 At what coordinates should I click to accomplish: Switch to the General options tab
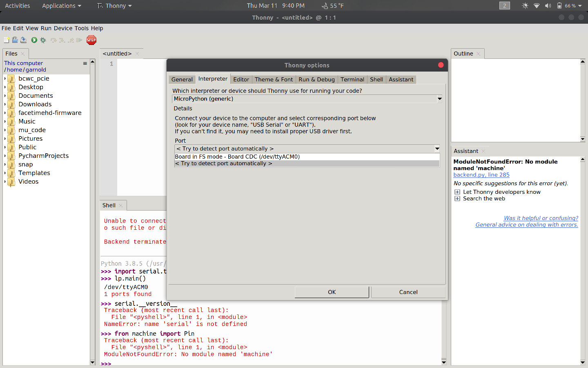tap(182, 79)
